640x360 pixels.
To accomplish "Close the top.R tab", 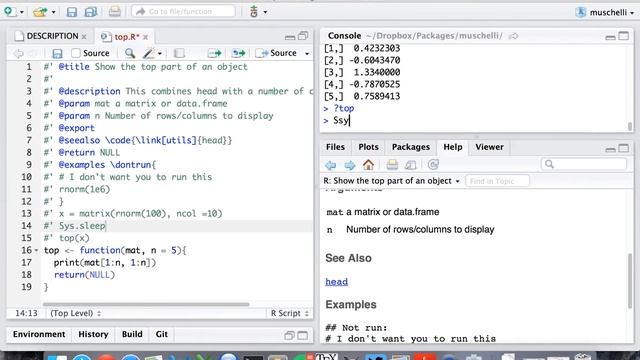I will click(146, 37).
